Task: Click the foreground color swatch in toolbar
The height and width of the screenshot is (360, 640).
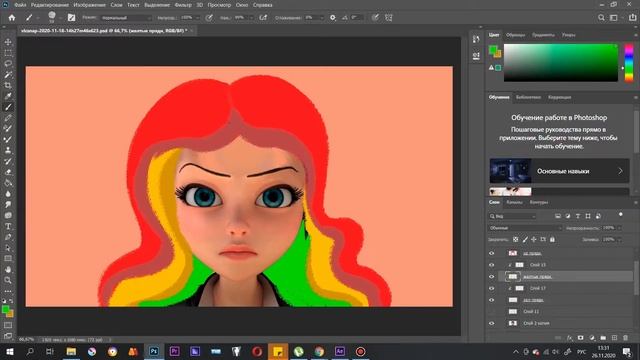Action: (6, 310)
